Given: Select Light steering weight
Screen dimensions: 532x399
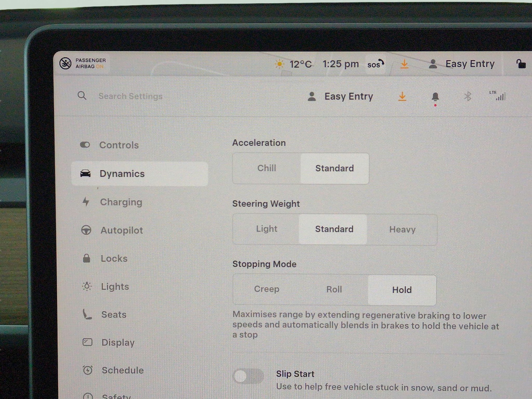Looking at the screenshot, I should coord(267,229).
